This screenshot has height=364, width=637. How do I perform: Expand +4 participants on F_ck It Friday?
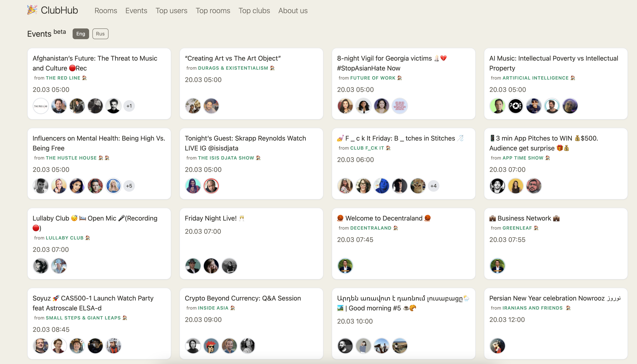(x=434, y=186)
